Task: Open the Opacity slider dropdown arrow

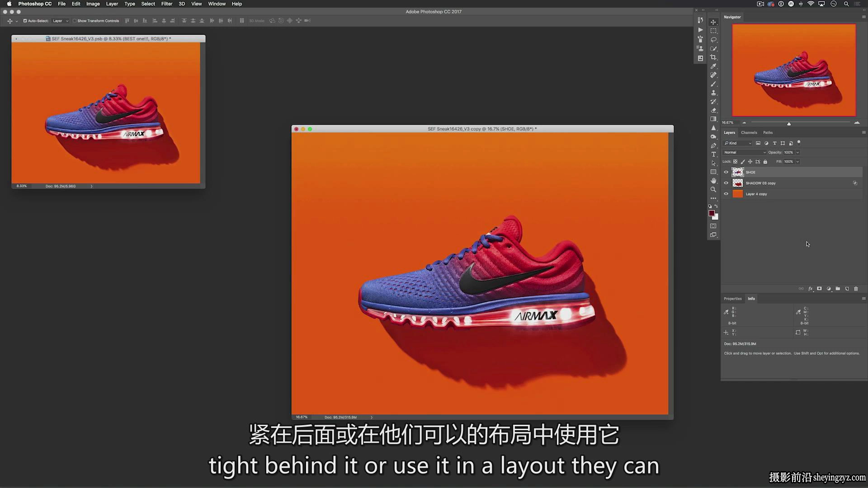Action: click(x=798, y=152)
